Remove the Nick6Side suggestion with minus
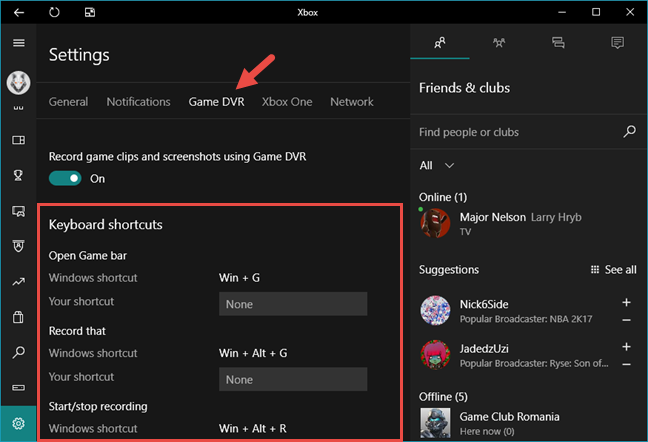This screenshot has width=648, height=442. 627,320
